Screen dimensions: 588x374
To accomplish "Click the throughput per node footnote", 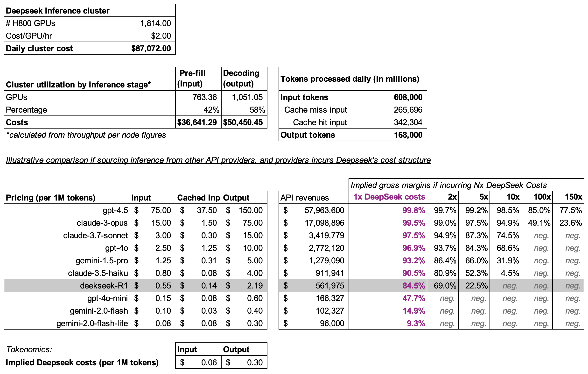I will (x=86, y=135).
